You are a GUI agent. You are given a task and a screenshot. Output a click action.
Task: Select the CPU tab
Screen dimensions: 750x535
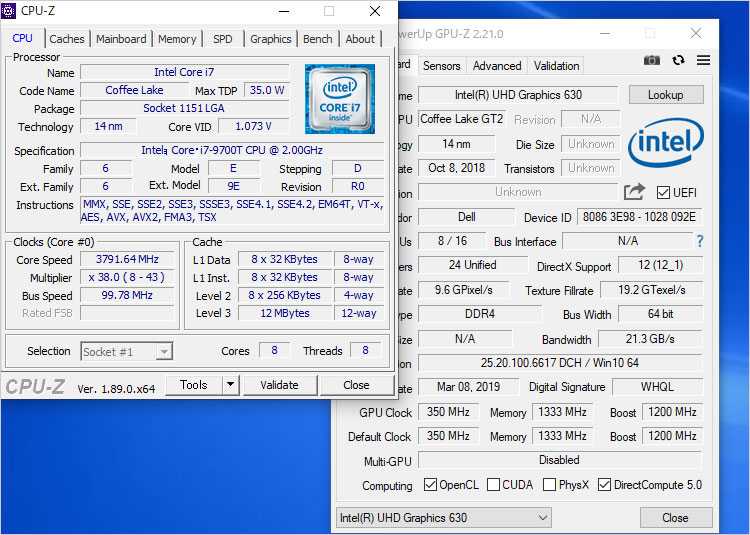coord(22,38)
